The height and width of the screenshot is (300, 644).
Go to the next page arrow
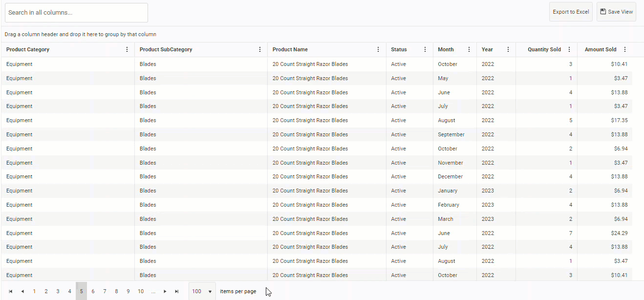click(165, 291)
